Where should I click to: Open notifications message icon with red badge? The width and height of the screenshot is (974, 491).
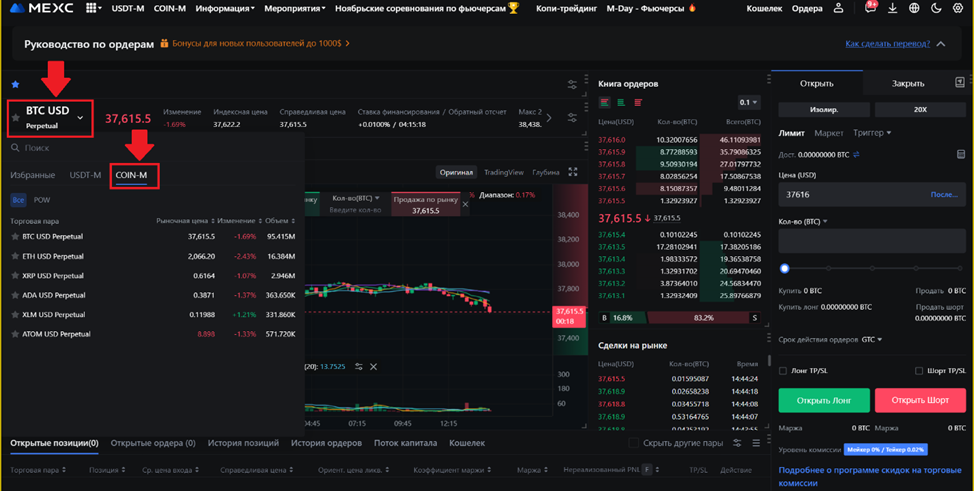pos(870,8)
